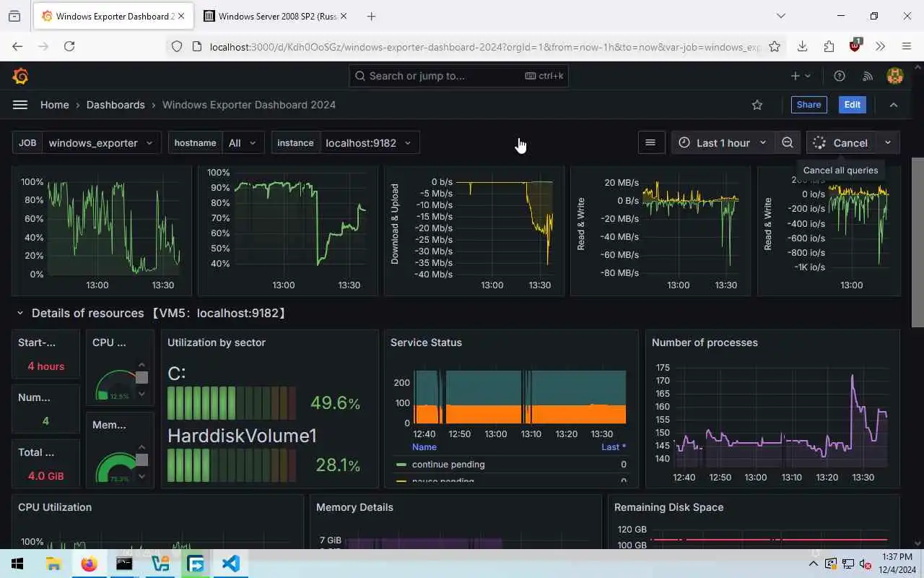Screen dimensions: 924x578
Task: List all tabs dropdown arrow
Action: [781, 16]
